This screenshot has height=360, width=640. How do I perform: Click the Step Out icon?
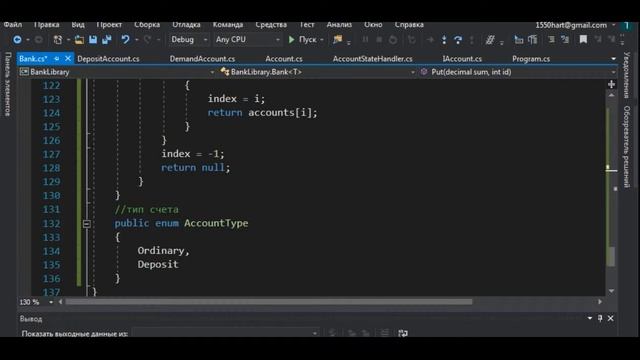coord(472,40)
